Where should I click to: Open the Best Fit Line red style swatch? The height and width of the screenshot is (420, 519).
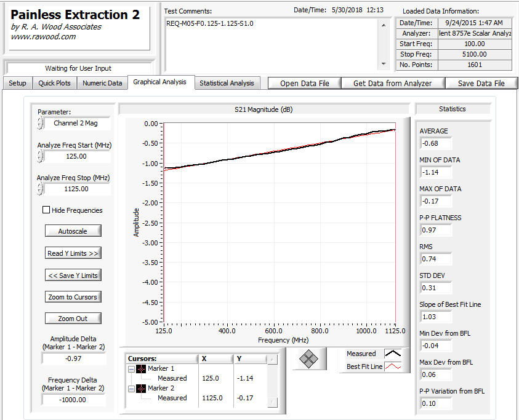pyautogui.click(x=393, y=367)
